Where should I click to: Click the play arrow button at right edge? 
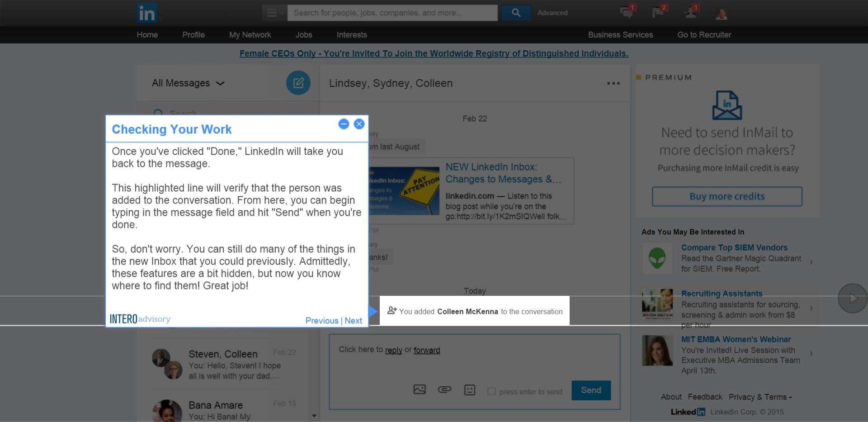853,298
